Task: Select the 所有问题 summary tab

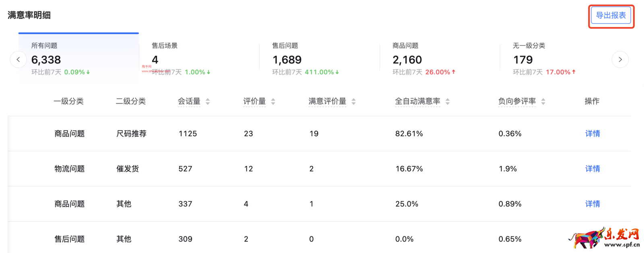Action: [x=78, y=58]
